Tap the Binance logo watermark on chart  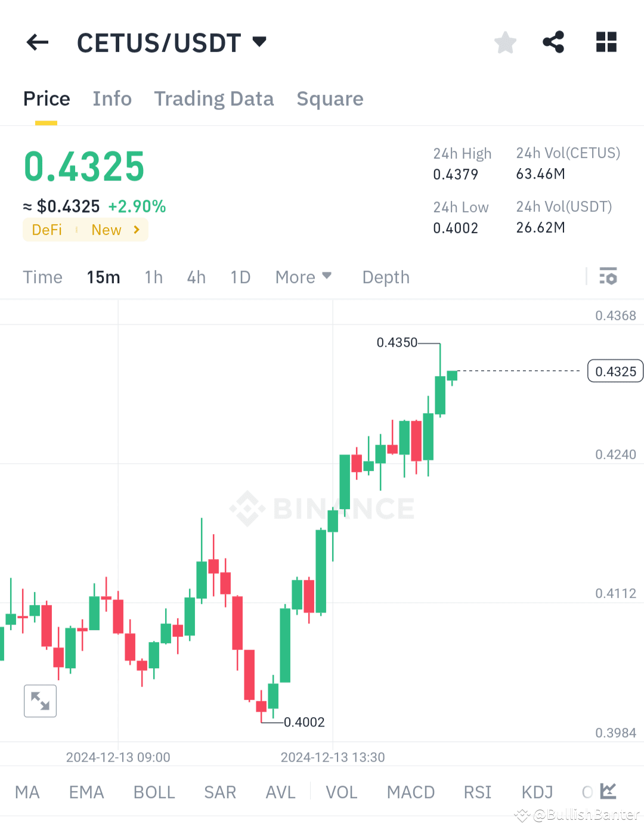pyautogui.click(x=322, y=508)
